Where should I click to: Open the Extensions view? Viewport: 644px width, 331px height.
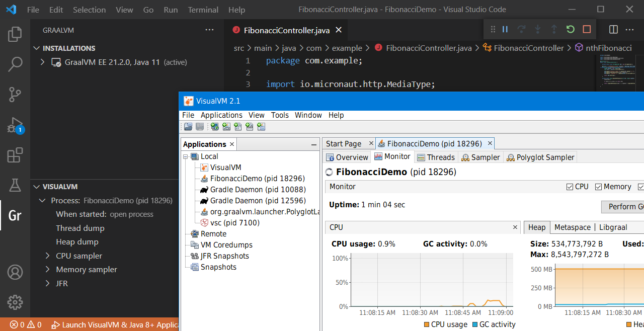(15, 155)
